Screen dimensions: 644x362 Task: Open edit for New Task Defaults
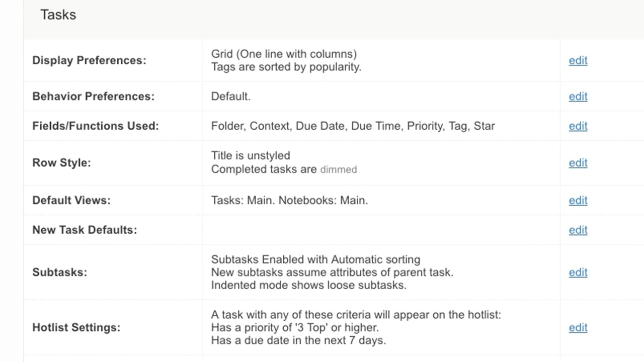coord(578,230)
